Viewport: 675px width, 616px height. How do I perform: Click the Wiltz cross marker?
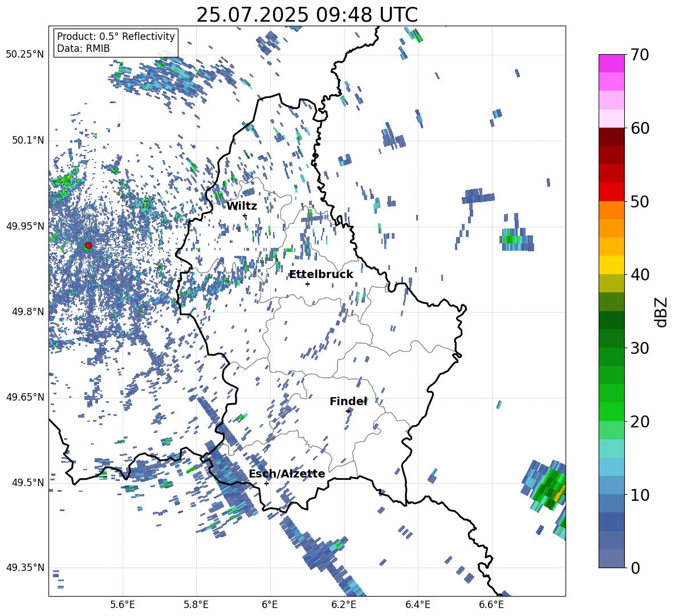[x=245, y=216]
